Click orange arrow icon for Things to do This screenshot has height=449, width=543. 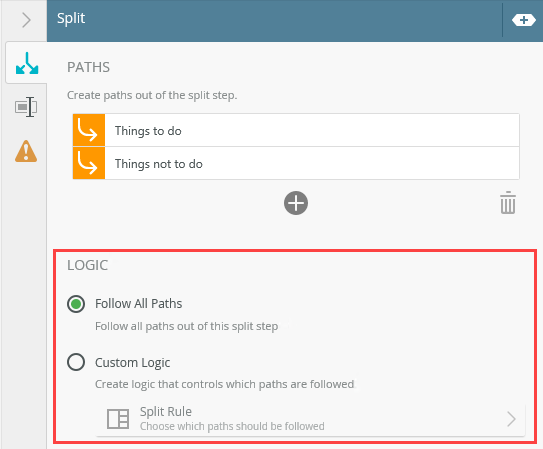tap(89, 130)
